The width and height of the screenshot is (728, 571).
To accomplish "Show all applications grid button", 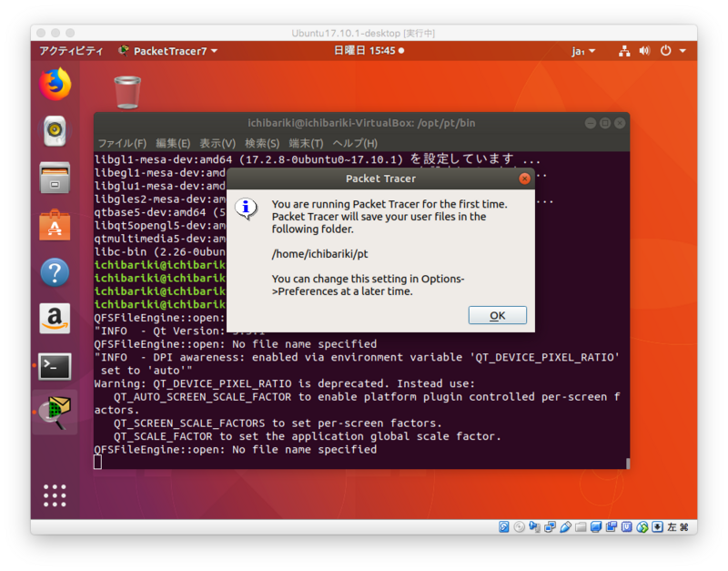I will click(55, 495).
